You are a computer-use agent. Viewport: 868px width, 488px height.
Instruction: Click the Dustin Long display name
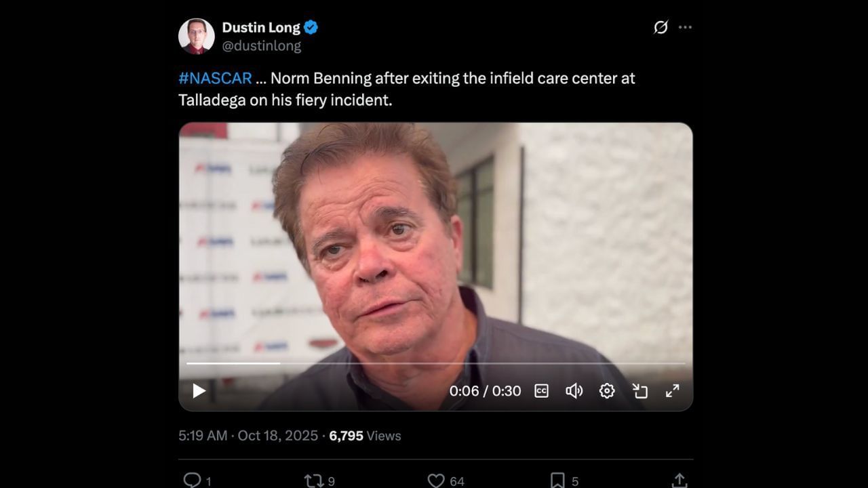(261, 28)
